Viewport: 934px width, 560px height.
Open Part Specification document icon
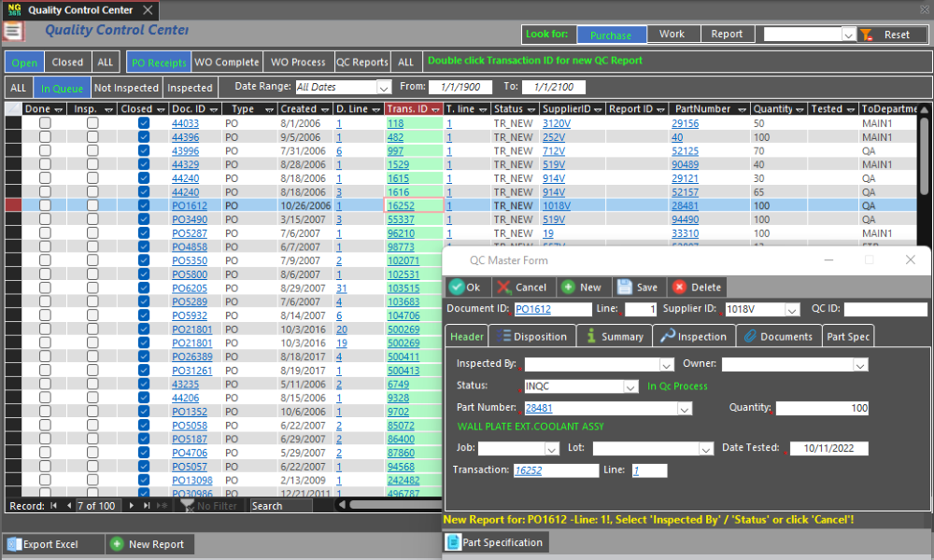(453, 542)
